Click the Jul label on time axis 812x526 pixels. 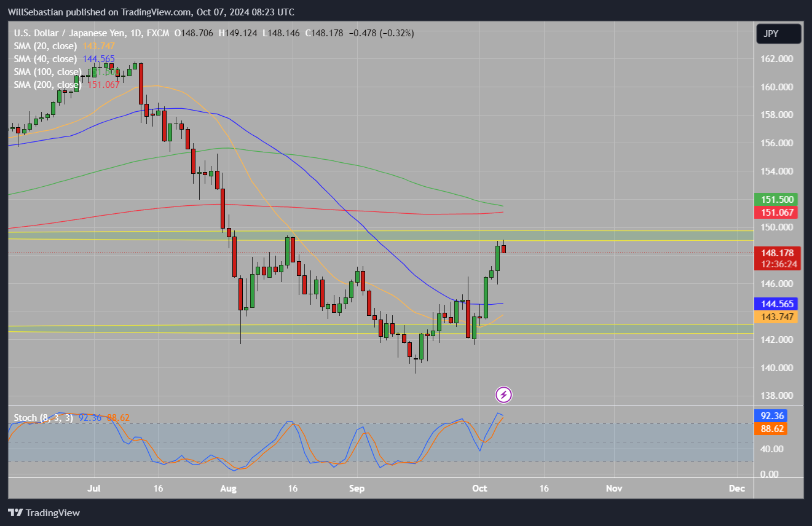coord(94,489)
